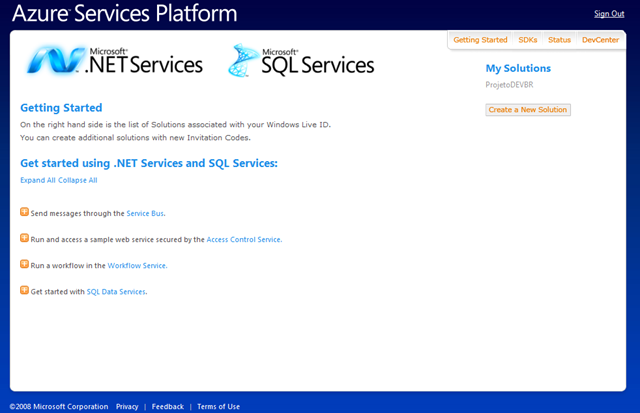640x413 pixels.
Task: Open the ProjetoDEVBR solution
Action: [509, 85]
